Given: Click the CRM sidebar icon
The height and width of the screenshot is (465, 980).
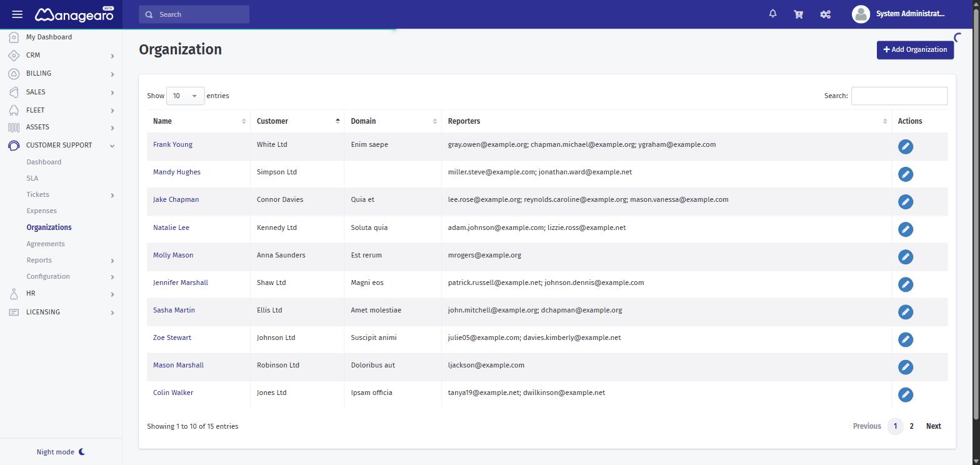Looking at the screenshot, I should (x=14, y=56).
